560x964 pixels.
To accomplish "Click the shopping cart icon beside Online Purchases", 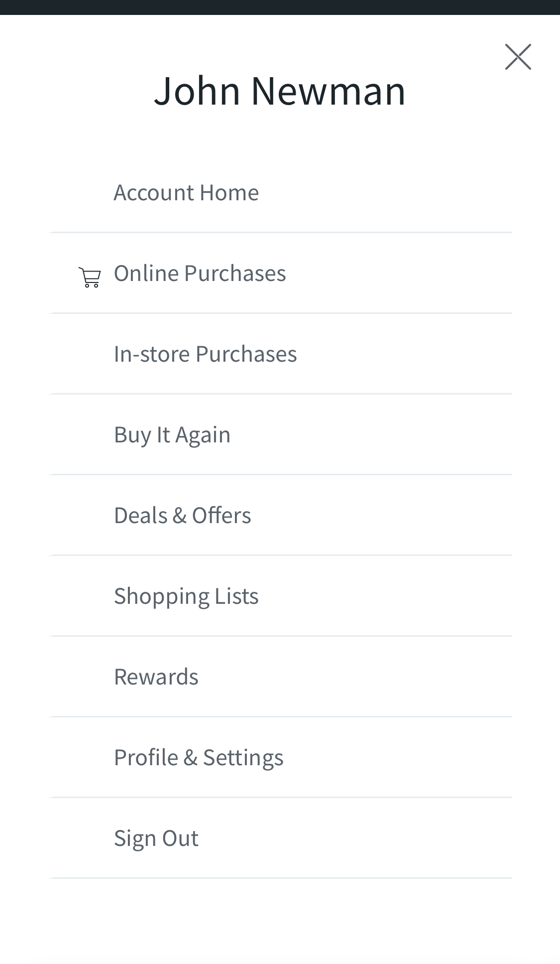I will click(x=90, y=277).
